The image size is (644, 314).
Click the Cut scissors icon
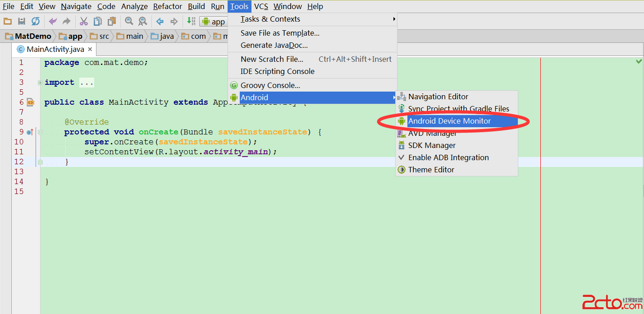pos(84,21)
